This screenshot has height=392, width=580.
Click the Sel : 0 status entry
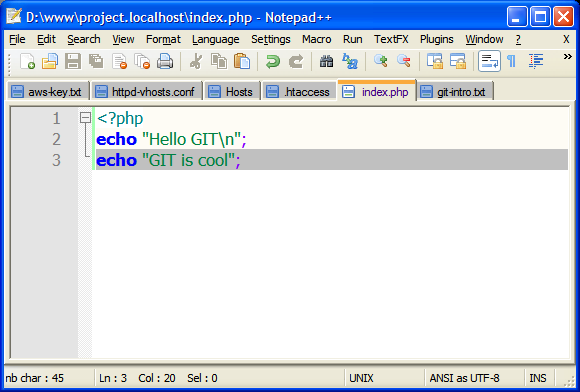coord(202,378)
